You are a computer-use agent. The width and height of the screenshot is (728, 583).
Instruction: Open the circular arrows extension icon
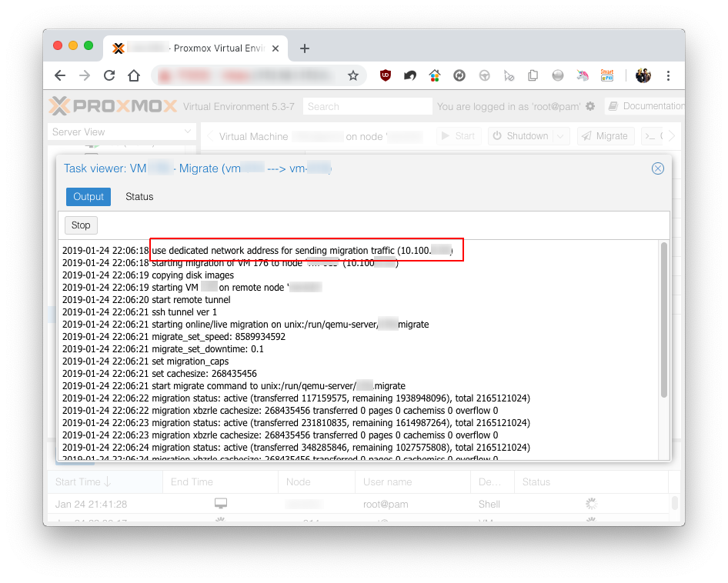(459, 75)
